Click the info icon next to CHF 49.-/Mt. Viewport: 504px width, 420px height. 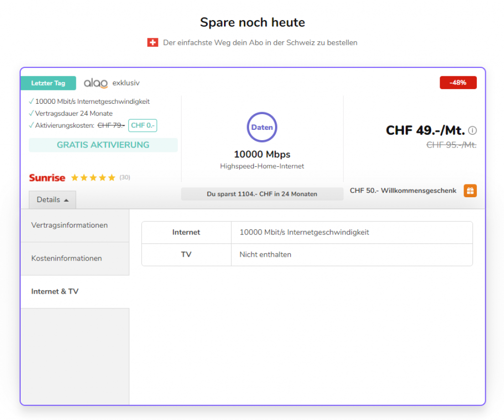pos(472,130)
